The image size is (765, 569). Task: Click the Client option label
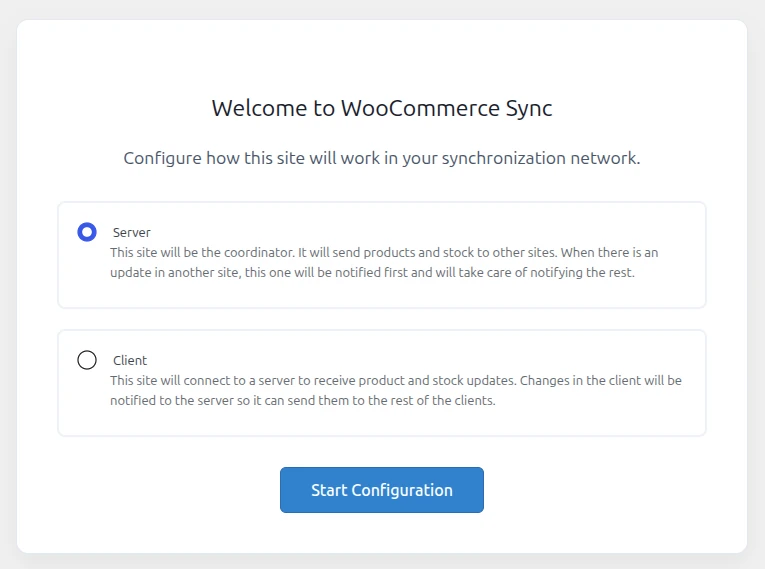click(130, 360)
